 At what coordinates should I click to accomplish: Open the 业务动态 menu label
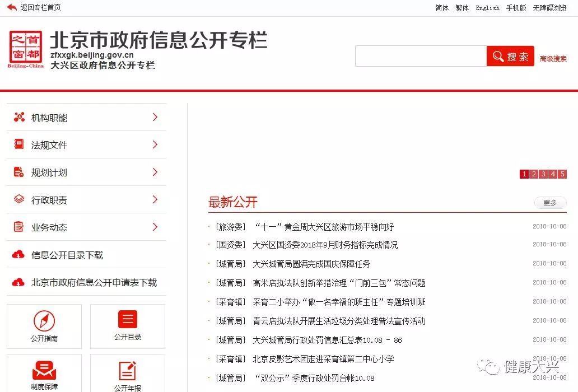click(x=49, y=228)
